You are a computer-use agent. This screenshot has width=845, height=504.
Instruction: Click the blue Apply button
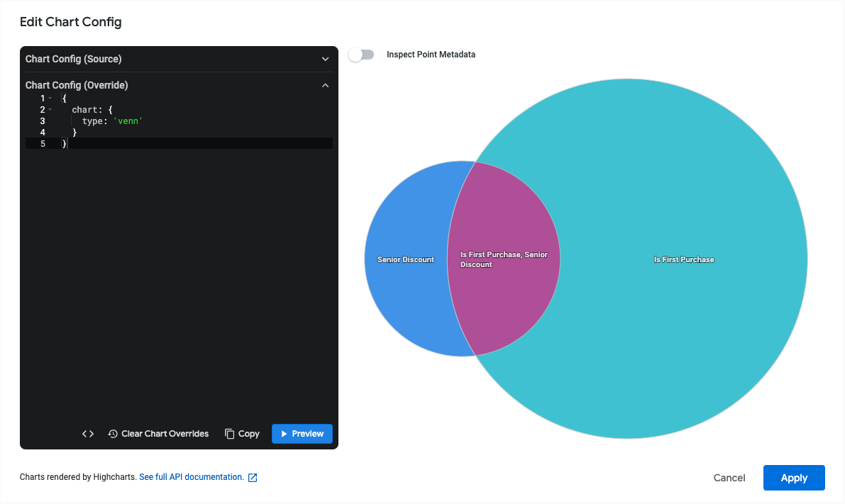pyautogui.click(x=793, y=478)
